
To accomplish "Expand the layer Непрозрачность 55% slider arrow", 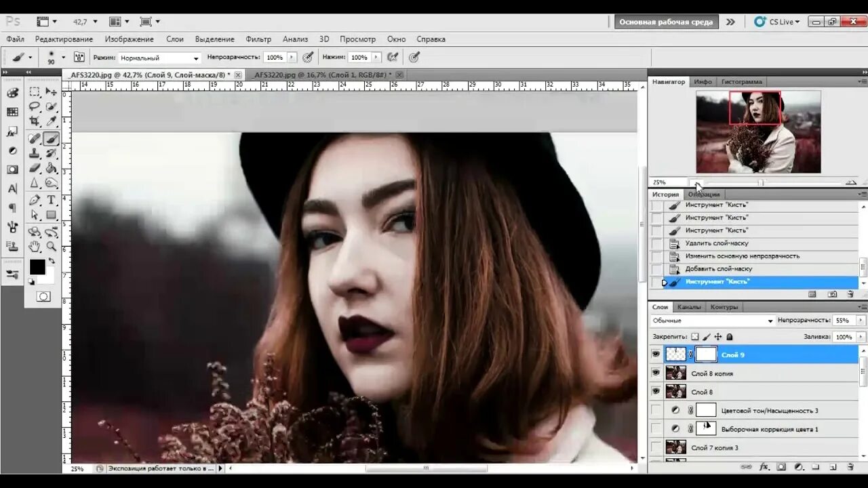I will [861, 321].
